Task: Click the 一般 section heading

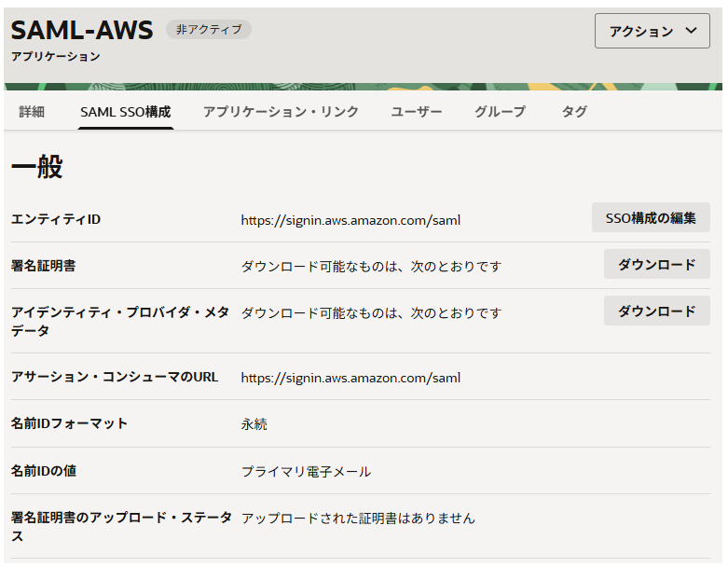Action: 37,168
